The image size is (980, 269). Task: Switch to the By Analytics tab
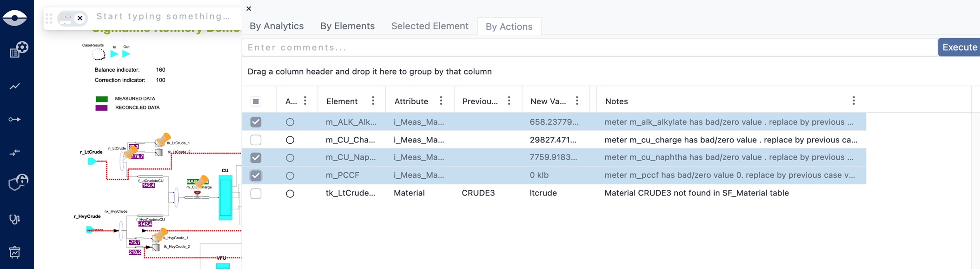click(277, 26)
